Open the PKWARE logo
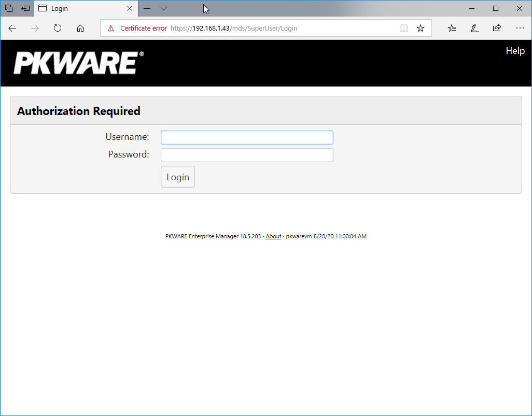Viewport: 532px width, 416px height. (78, 63)
